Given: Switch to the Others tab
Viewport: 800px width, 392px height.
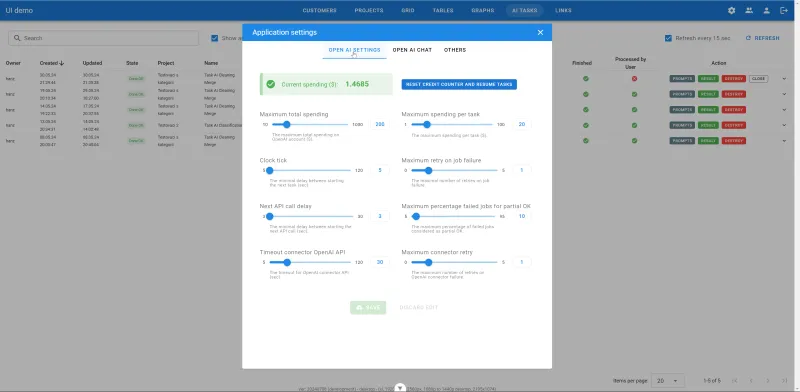Looking at the screenshot, I should (x=455, y=50).
